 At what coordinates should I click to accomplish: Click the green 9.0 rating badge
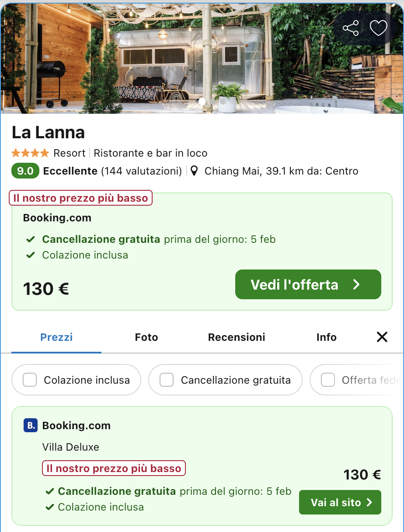click(25, 171)
